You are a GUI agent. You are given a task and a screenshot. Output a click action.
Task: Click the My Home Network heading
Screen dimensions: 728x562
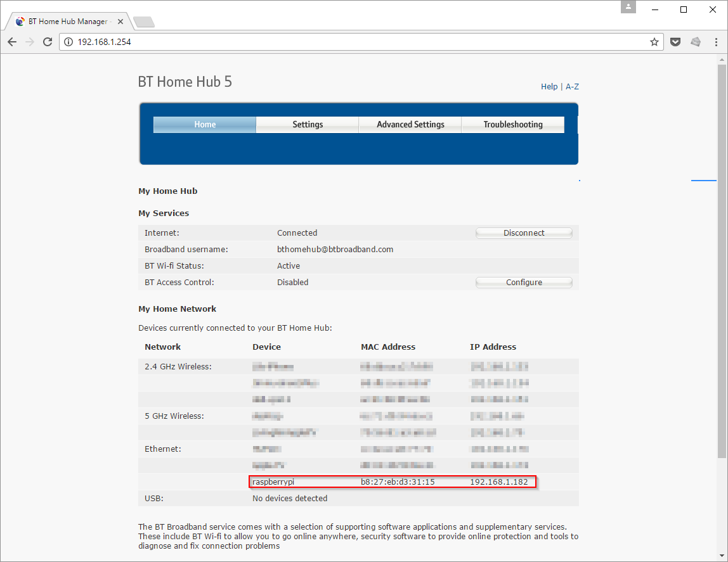pos(177,309)
